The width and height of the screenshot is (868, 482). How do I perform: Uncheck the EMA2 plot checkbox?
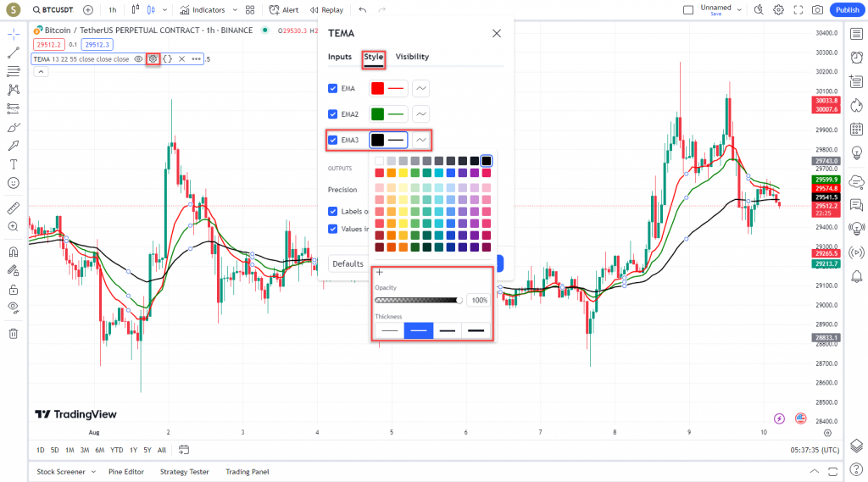tap(332, 114)
